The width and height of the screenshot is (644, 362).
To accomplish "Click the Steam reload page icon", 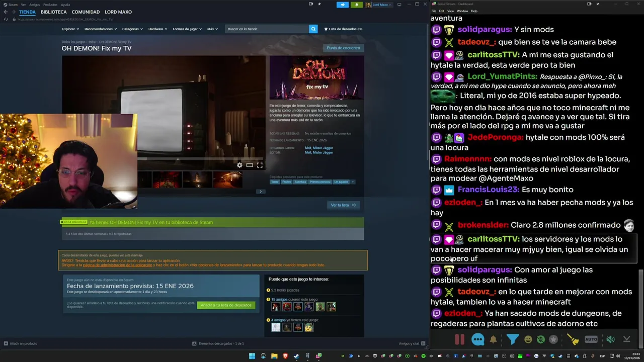I will click(6, 19).
